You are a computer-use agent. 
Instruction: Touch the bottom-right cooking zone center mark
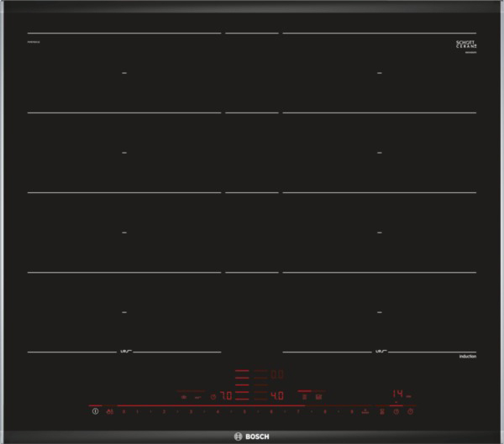point(380,311)
